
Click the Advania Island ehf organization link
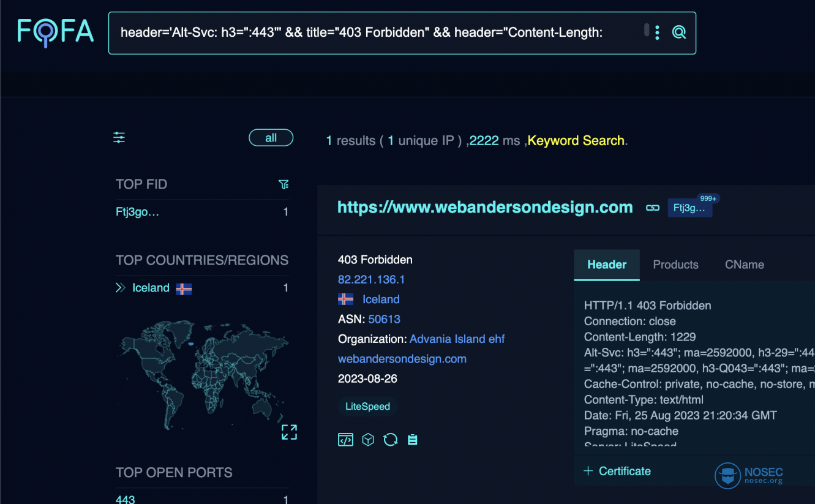(457, 339)
